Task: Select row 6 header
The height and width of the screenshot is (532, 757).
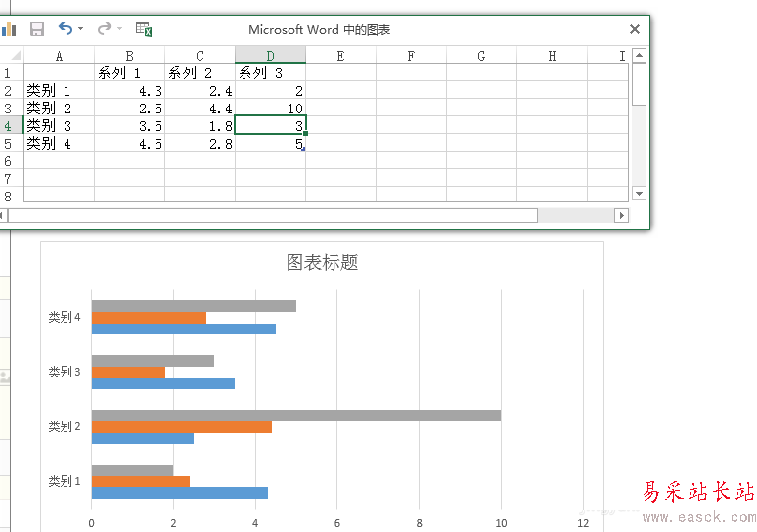Action: point(11,160)
